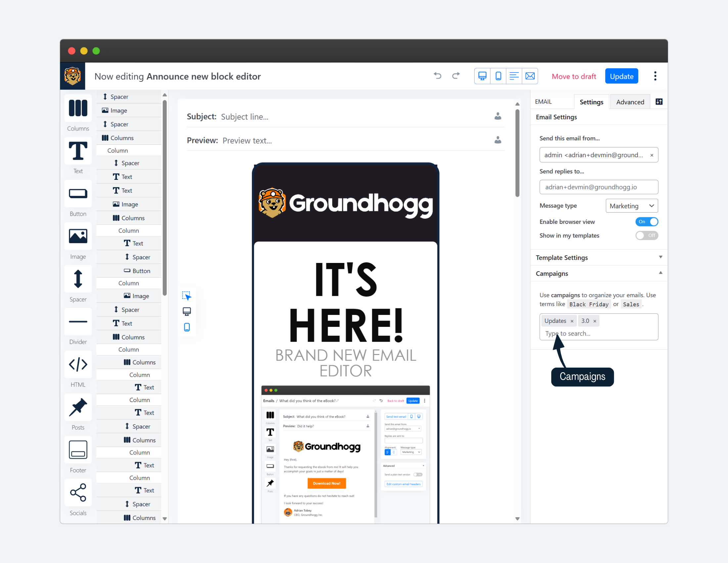Select the Divider block icon
Screen dimensions: 728x563
pos(78,322)
